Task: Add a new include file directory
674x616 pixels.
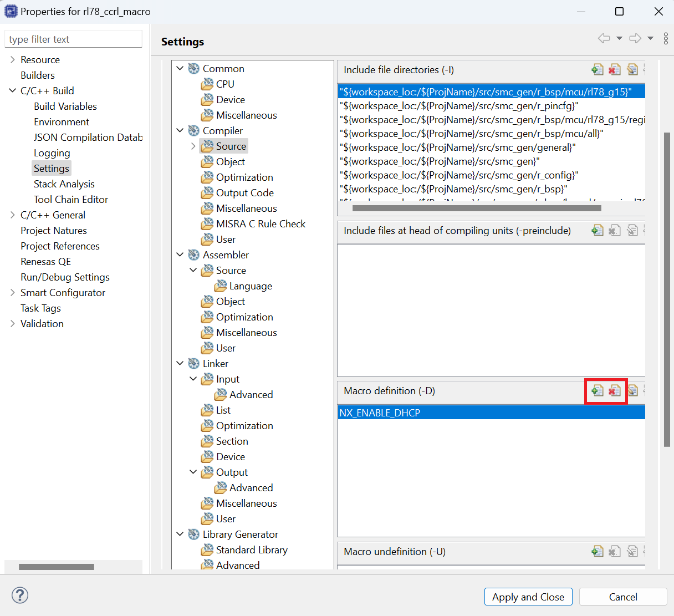Action: coord(597,70)
